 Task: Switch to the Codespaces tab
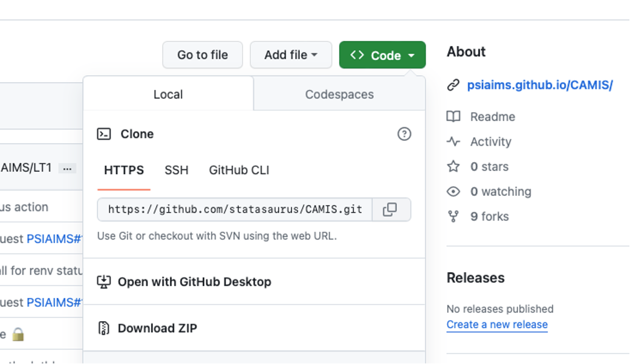click(339, 94)
